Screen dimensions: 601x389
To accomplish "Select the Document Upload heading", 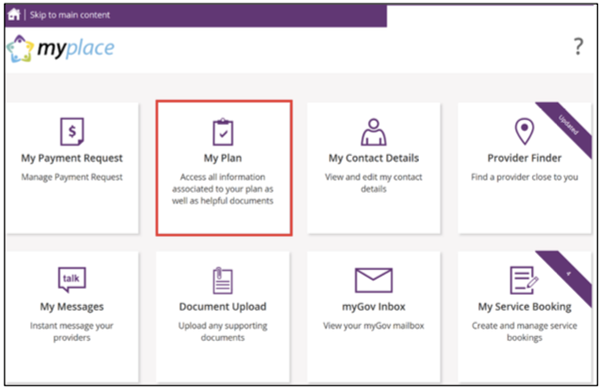I will [x=223, y=307].
